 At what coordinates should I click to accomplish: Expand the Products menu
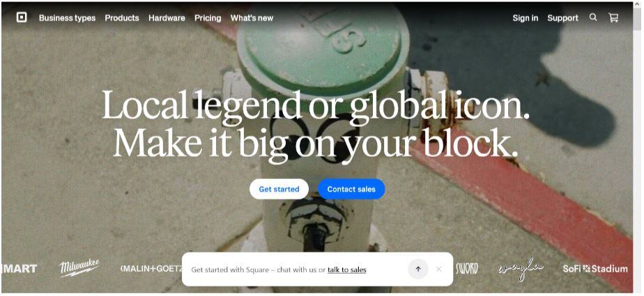click(x=122, y=18)
